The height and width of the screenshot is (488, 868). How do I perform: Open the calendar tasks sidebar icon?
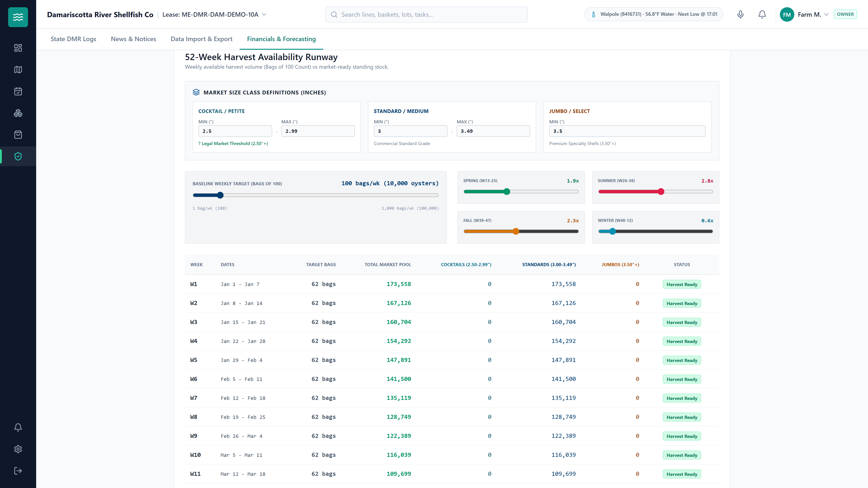(x=18, y=91)
